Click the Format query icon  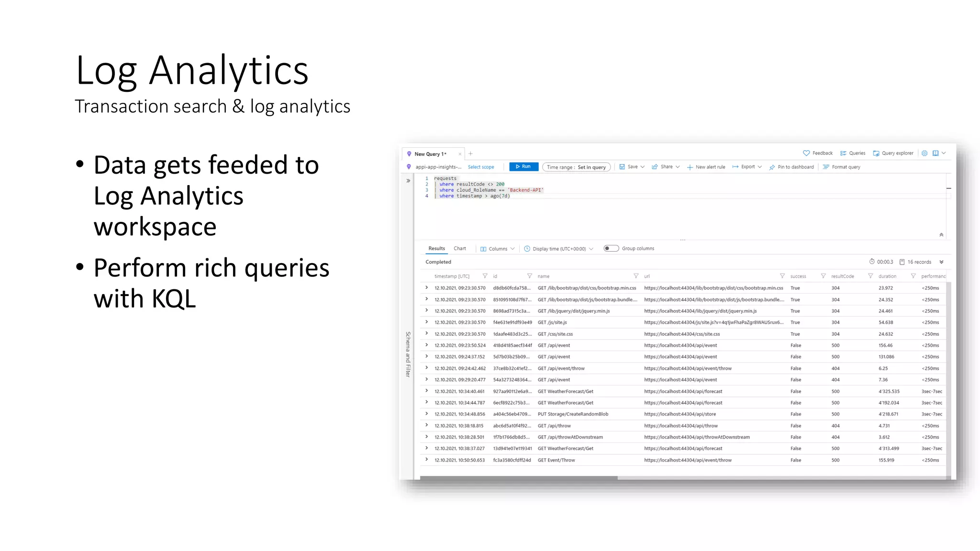click(826, 167)
